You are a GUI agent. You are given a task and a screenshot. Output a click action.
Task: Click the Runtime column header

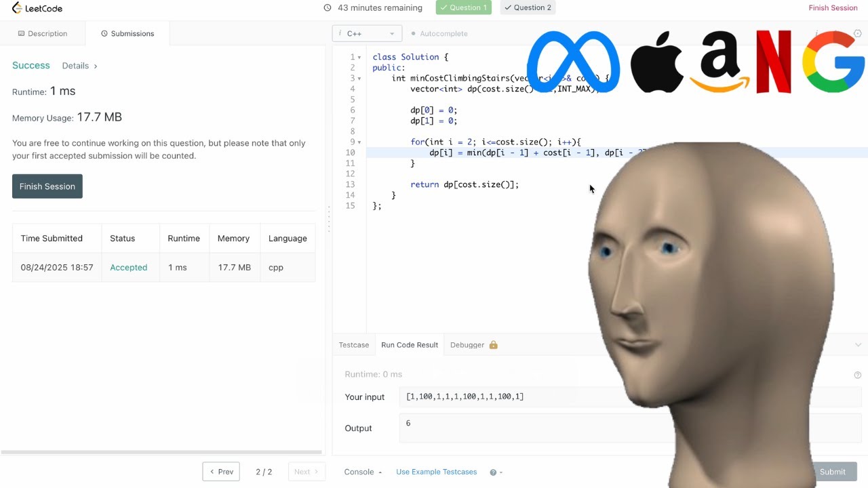click(x=184, y=239)
